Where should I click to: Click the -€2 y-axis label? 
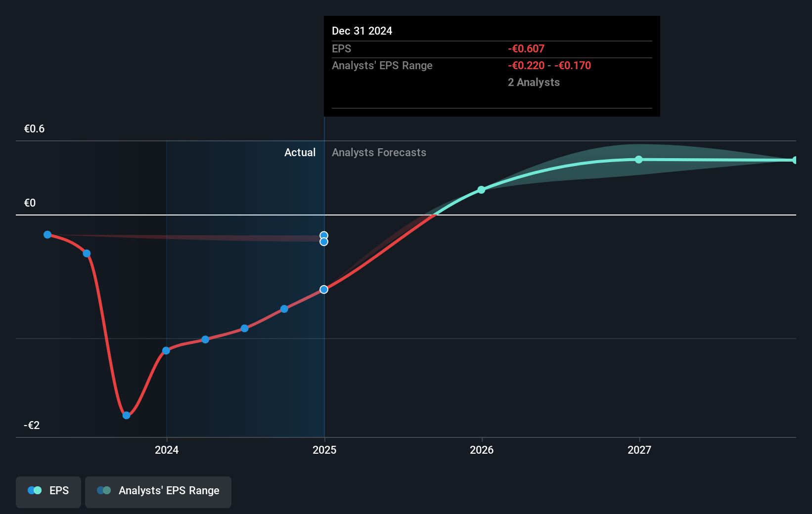pos(32,425)
